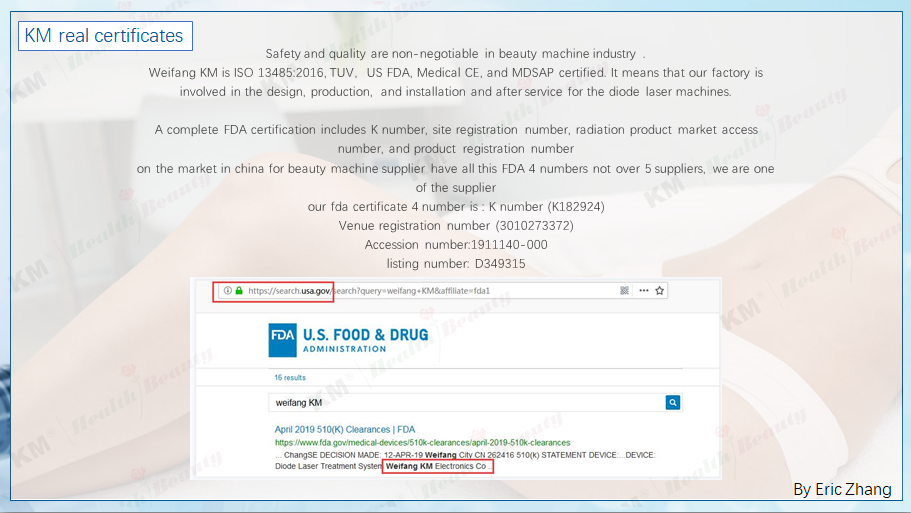Click the green fda.gov 510k-clearances URL
The width and height of the screenshot is (911, 513).
pyautogui.click(x=422, y=443)
